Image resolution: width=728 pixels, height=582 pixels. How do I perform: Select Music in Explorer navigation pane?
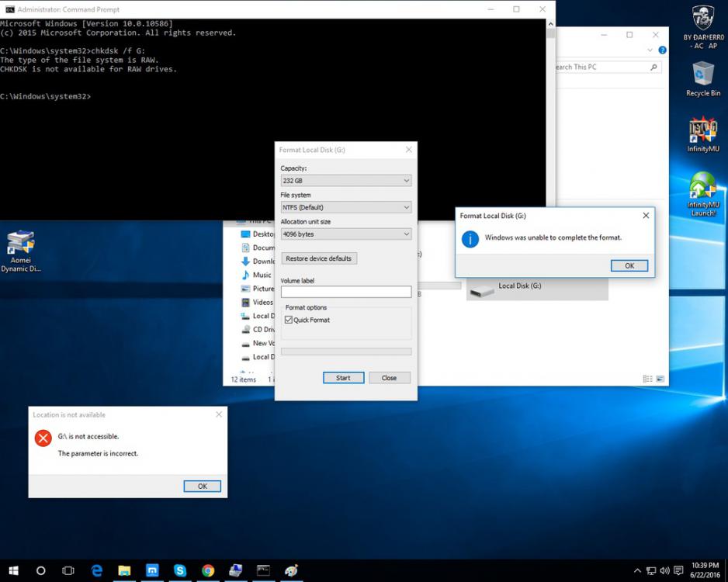click(x=262, y=275)
